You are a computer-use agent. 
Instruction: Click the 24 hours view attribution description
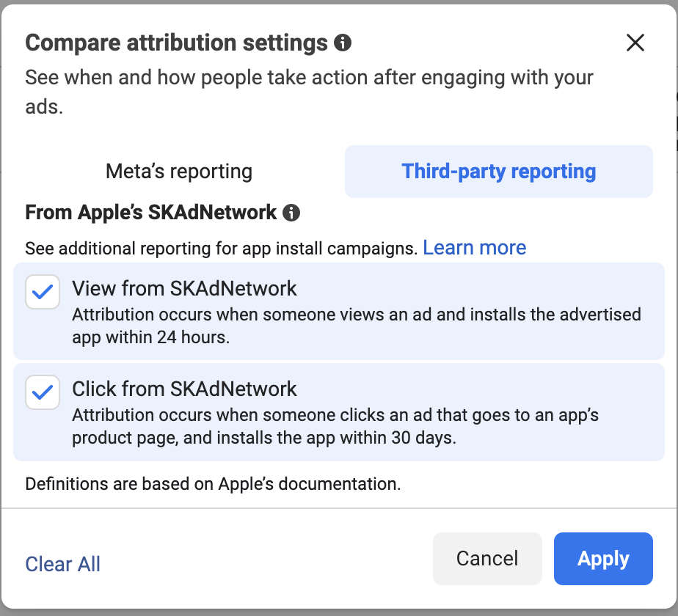357,326
